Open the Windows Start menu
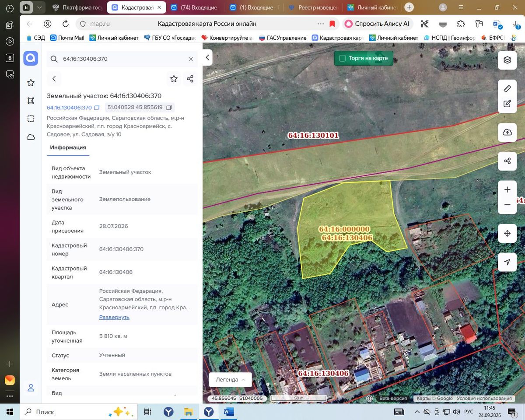This screenshot has height=420, width=525. pos(10,412)
